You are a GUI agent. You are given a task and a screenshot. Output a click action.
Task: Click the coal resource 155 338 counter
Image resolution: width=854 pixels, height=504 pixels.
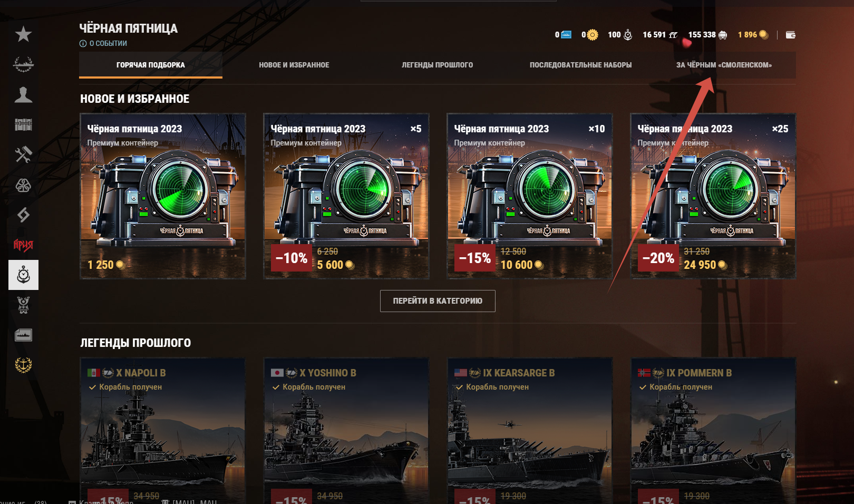click(707, 35)
